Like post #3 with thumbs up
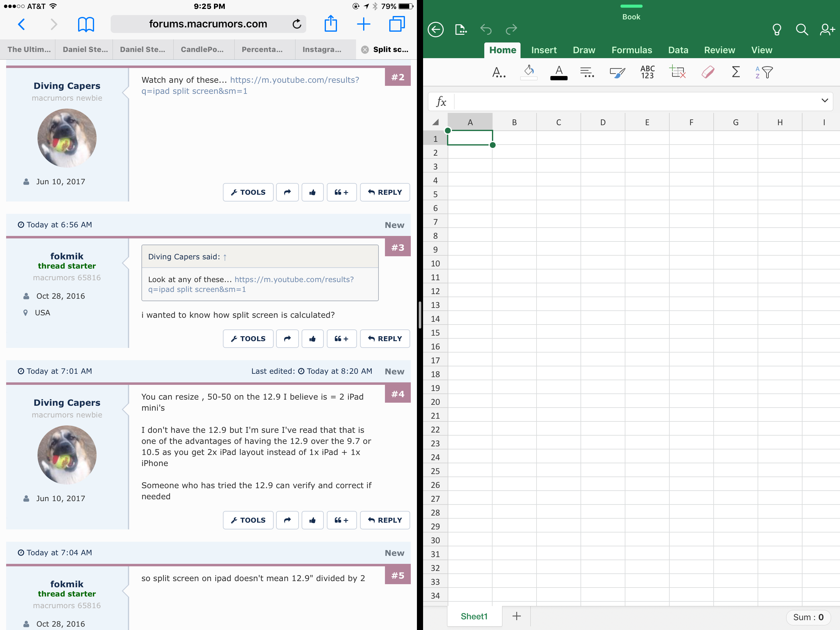 click(312, 339)
